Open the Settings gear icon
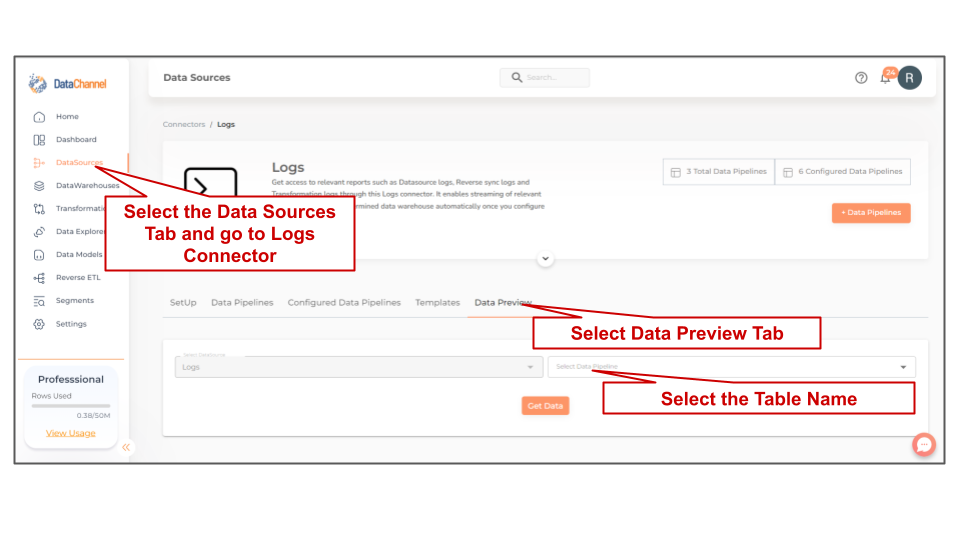This screenshot has height=540, width=960. (x=39, y=324)
